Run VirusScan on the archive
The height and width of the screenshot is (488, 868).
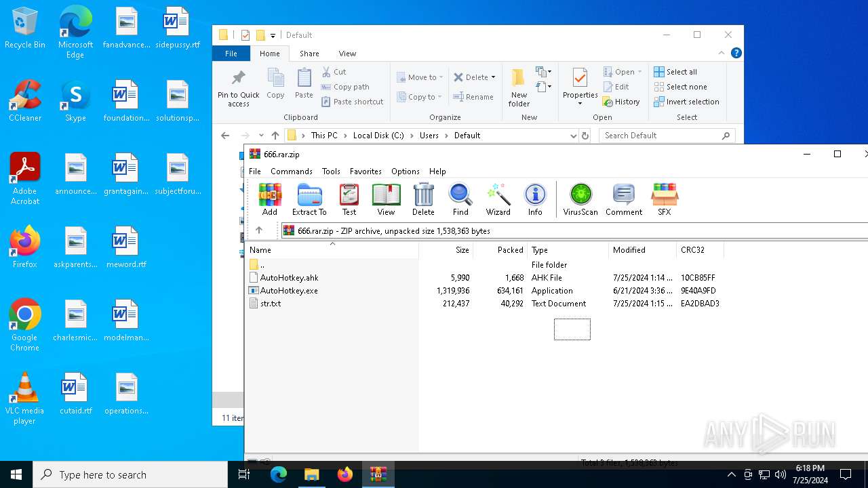(580, 199)
